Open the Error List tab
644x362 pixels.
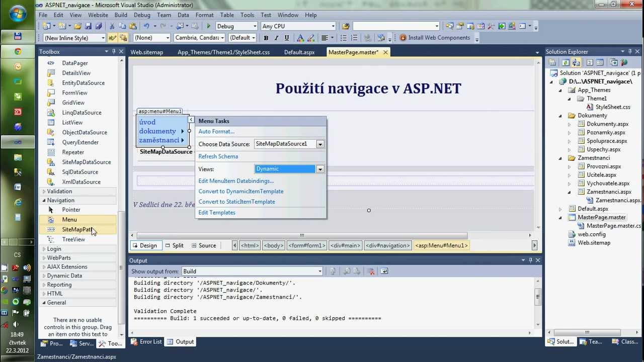(x=146, y=342)
